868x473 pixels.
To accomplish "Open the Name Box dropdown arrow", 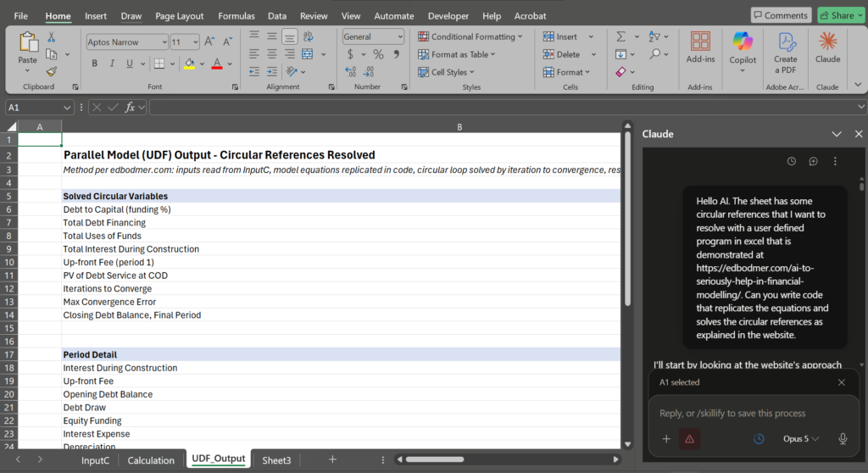I will [67, 108].
